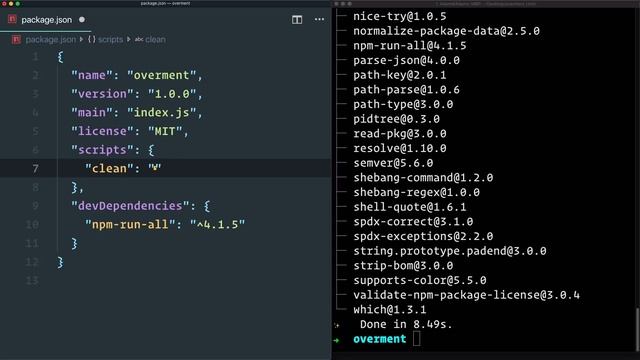Click the braces icon before scripts breadcrumb
This screenshot has width=640, height=360.
click(x=91, y=40)
